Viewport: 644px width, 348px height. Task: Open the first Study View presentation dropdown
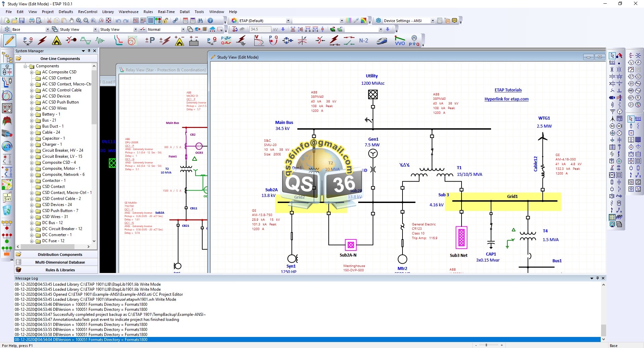95,29
